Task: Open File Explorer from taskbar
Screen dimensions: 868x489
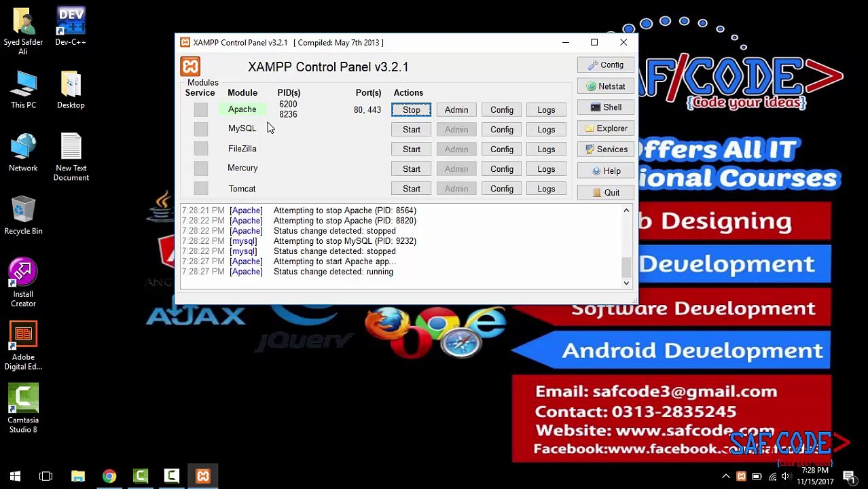Action: point(77,476)
